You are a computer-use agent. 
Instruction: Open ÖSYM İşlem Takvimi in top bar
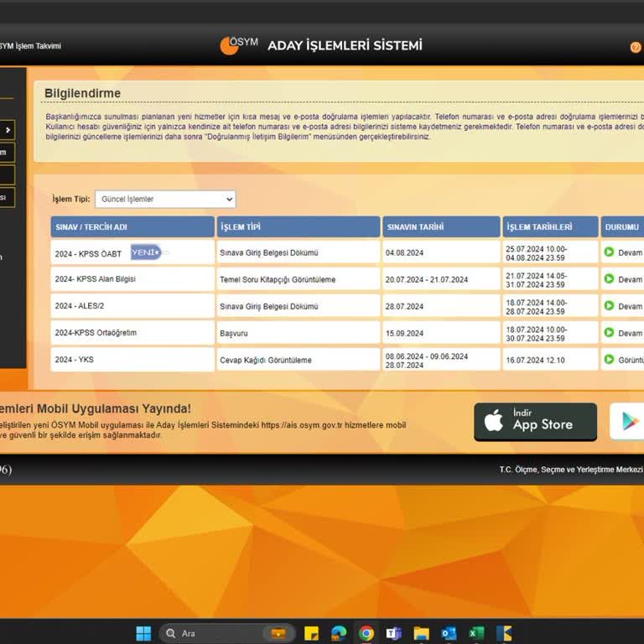pyautogui.click(x=30, y=46)
